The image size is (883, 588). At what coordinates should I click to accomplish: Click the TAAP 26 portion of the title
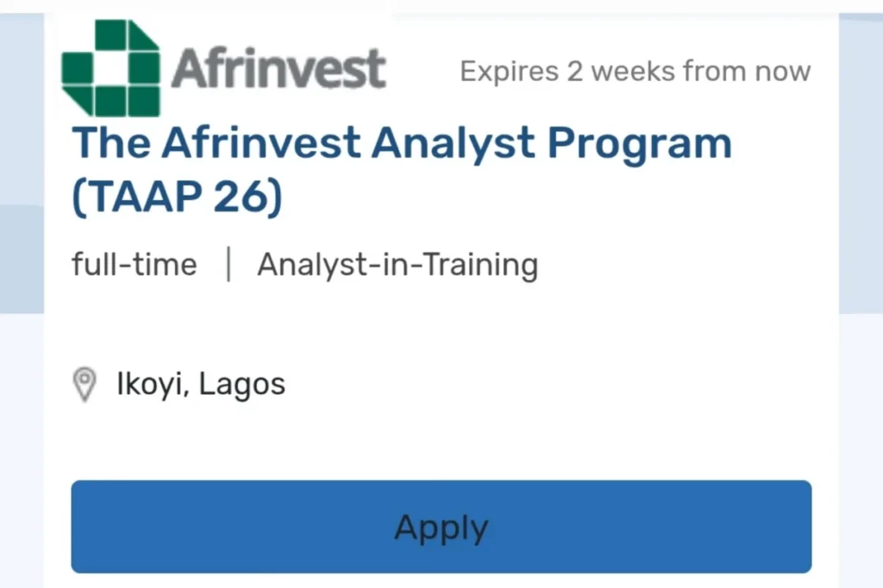pos(177,195)
